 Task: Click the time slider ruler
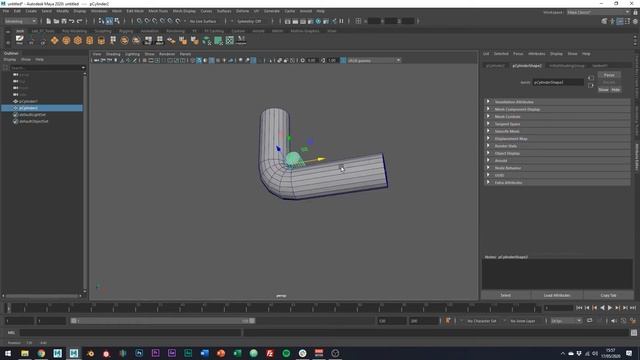[273, 308]
